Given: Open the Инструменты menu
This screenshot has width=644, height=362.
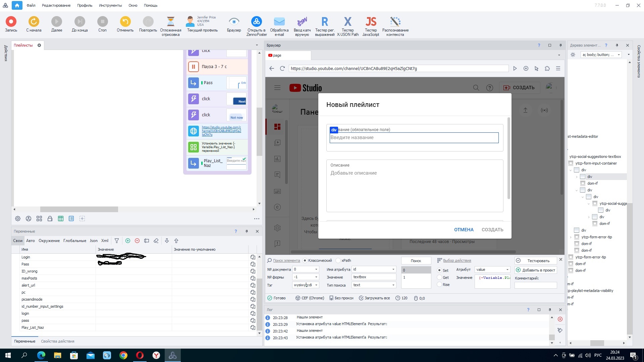Looking at the screenshot, I should [110, 5].
